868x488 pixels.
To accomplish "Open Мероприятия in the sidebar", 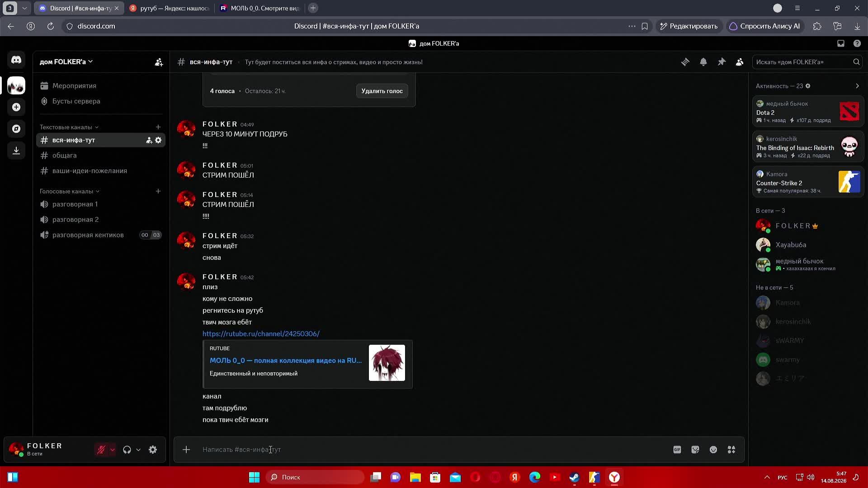I will pos(100,86).
